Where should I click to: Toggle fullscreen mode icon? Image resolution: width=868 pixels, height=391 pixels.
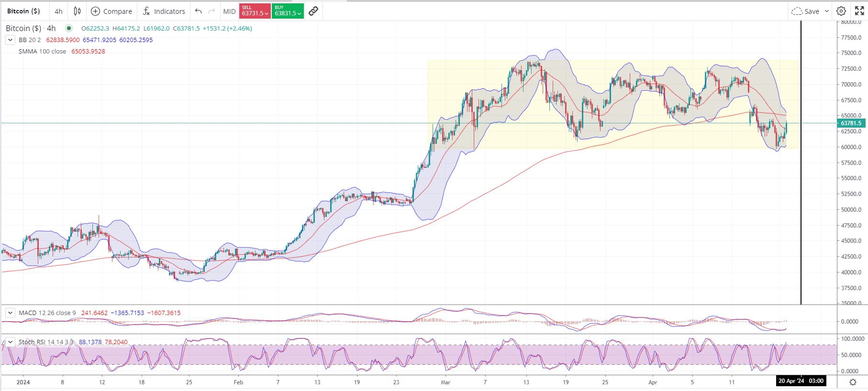(859, 11)
